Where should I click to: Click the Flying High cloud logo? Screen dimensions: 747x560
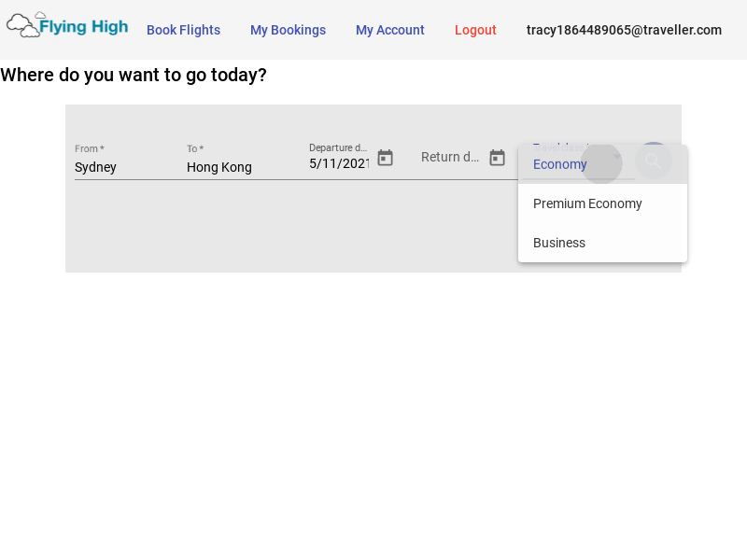point(67,25)
